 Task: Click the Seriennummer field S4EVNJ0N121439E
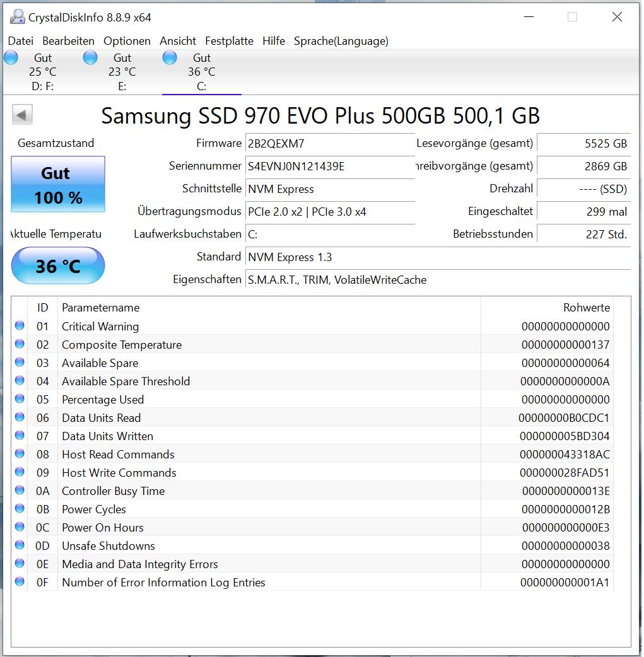(330, 166)
